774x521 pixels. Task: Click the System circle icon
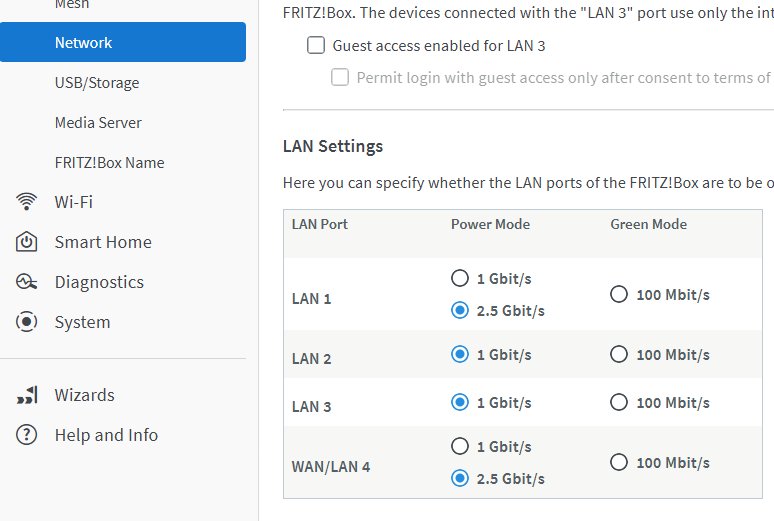[x=27, y=322]
